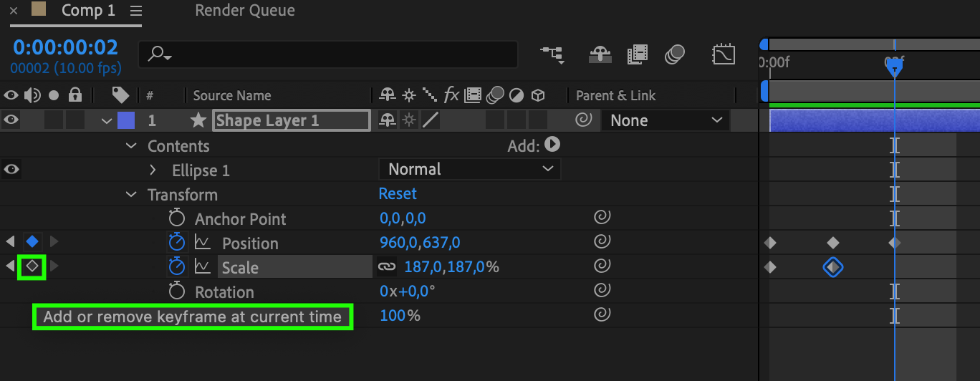Add Scale keyframe at current time

[x=32, y=266]
